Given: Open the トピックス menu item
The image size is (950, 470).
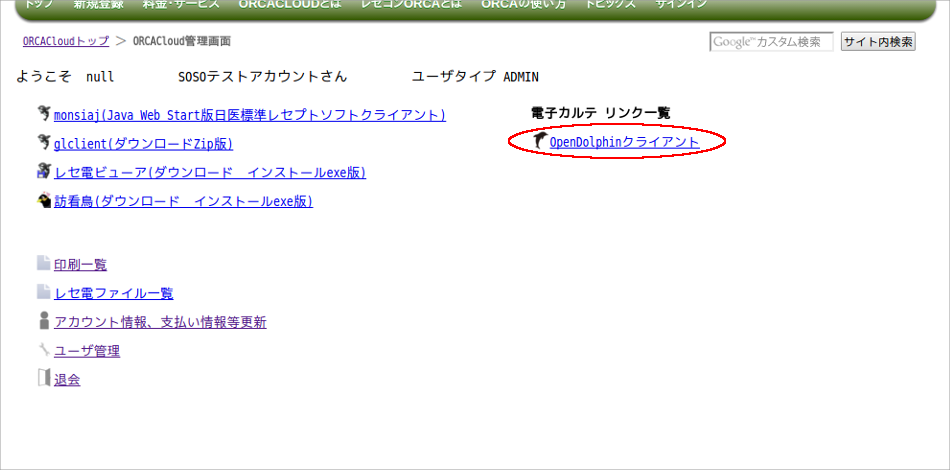Looking at the screenshot, I should (x=611, y=4).
